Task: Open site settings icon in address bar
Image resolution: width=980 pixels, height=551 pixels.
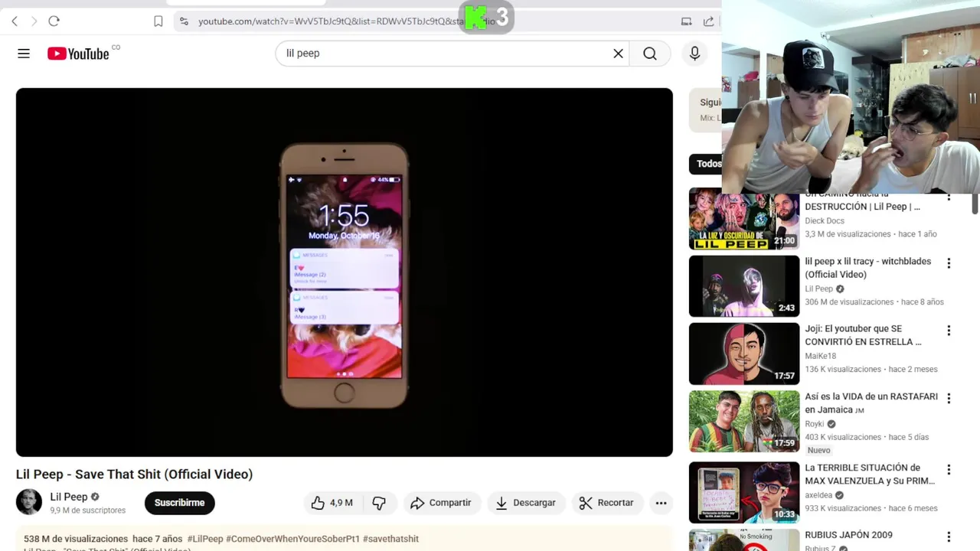Action: 184,21
